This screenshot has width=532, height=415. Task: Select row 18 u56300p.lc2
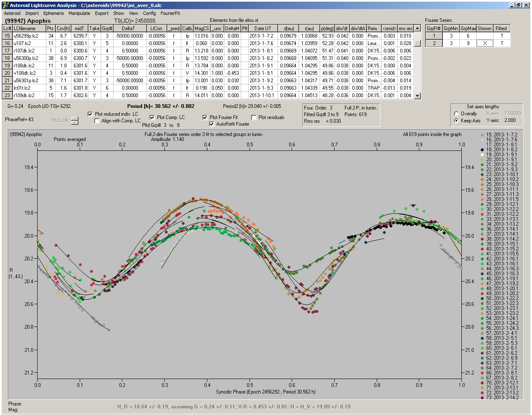coord(208,58)
